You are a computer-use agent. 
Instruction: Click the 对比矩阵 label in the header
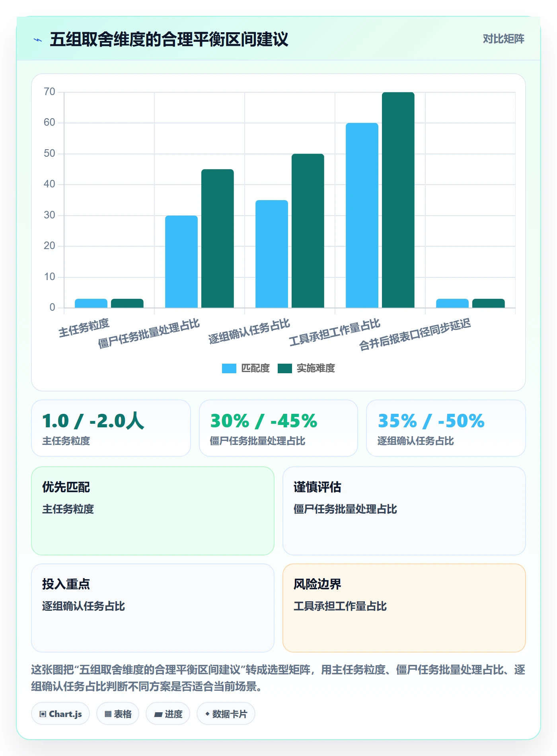[x=503, y=39]
